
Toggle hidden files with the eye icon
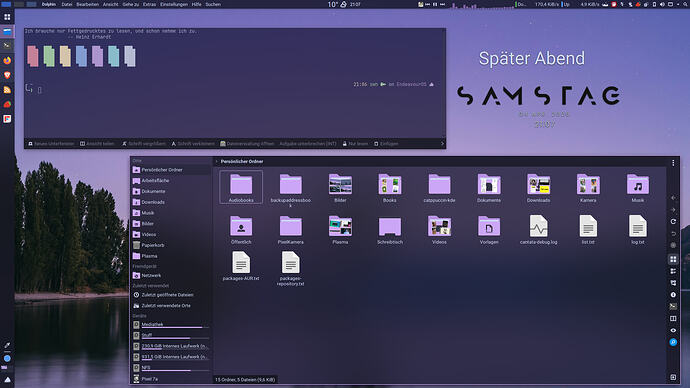[x=673, y=330]
